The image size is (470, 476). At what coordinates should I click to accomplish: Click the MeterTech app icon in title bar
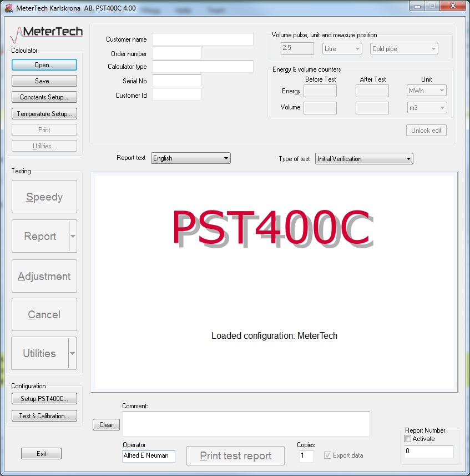8,8
